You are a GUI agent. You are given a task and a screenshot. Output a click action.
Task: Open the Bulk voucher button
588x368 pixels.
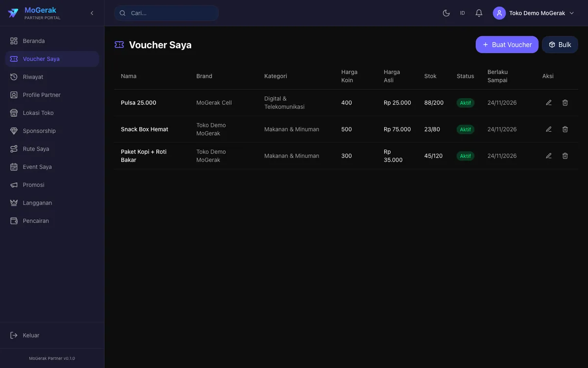(560, 45)
